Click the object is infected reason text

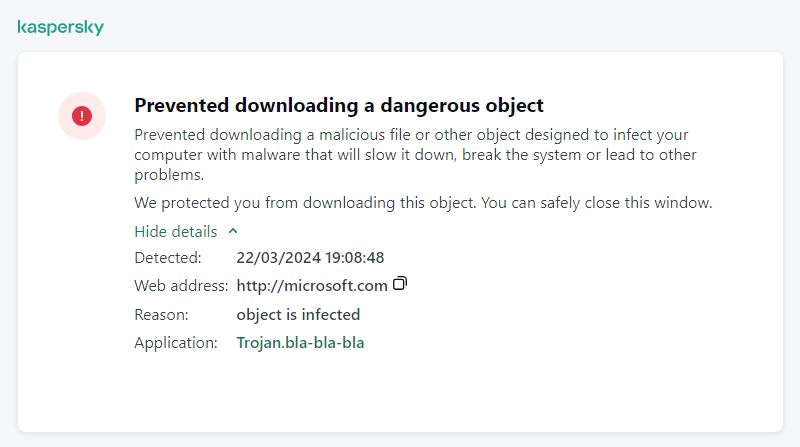point(298,314)
